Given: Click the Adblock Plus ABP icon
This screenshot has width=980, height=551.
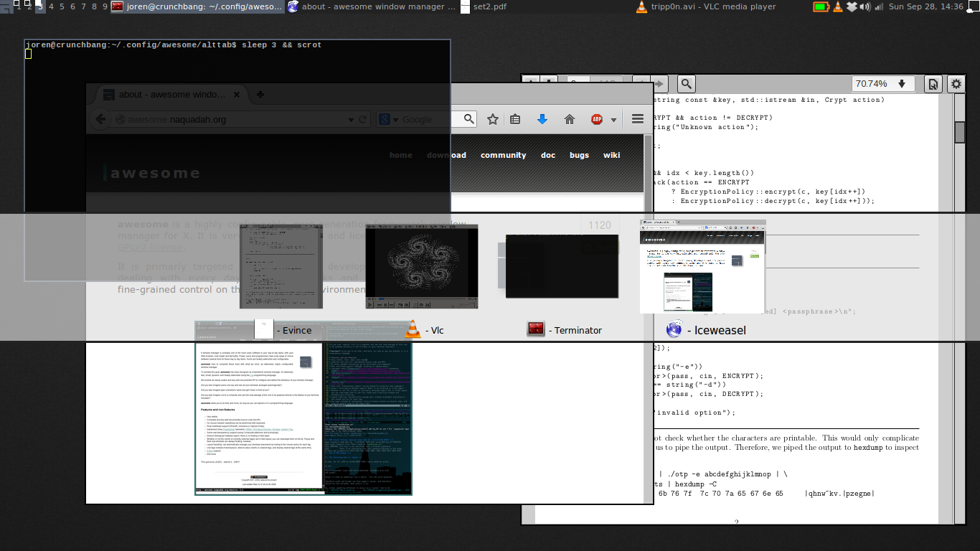Looking at the screenshot, I should pyautogui.click(x=597, y=119).
